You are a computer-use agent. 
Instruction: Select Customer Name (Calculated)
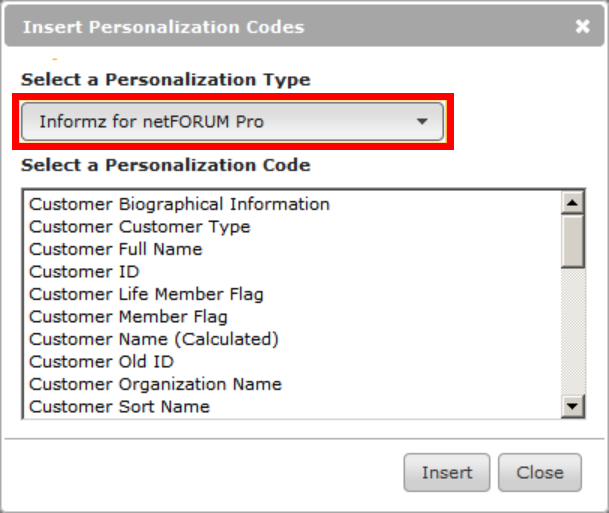(x=154, y=339)
